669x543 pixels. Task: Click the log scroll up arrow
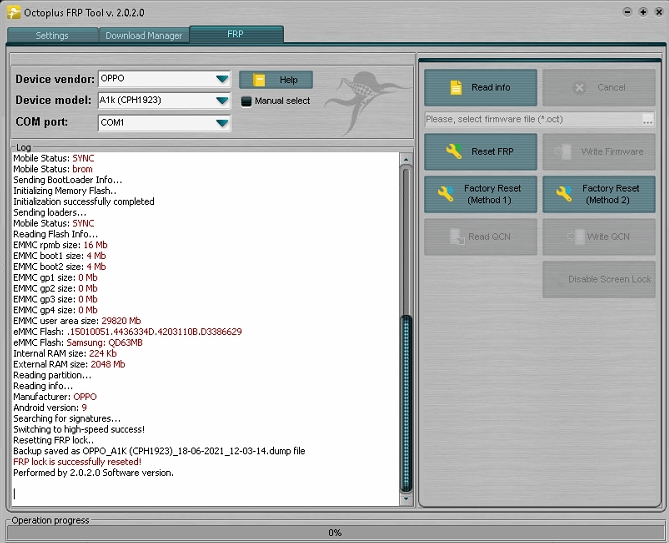tap(406, 160)
